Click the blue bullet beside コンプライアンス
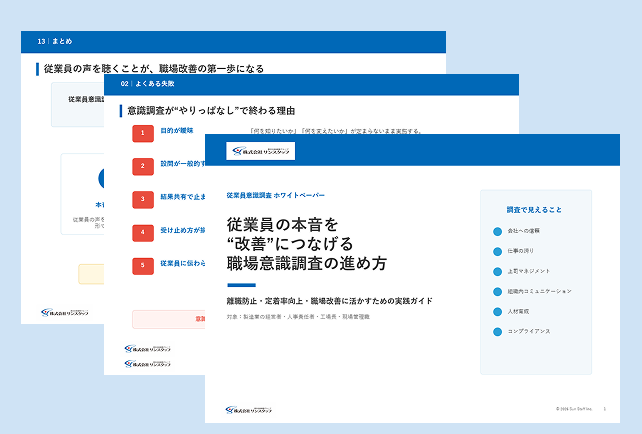The width and height of the screenshot is (642, 434). click(x=497, y=332)
